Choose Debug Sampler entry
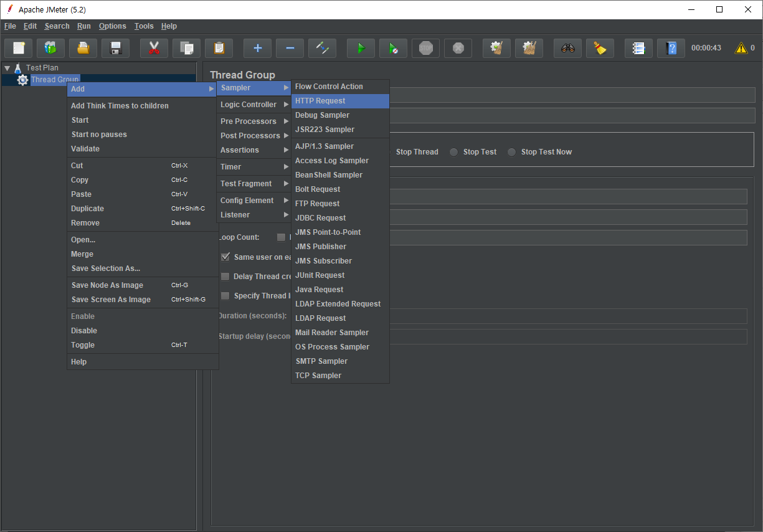The image size is (763, 532). pos(340,115)
